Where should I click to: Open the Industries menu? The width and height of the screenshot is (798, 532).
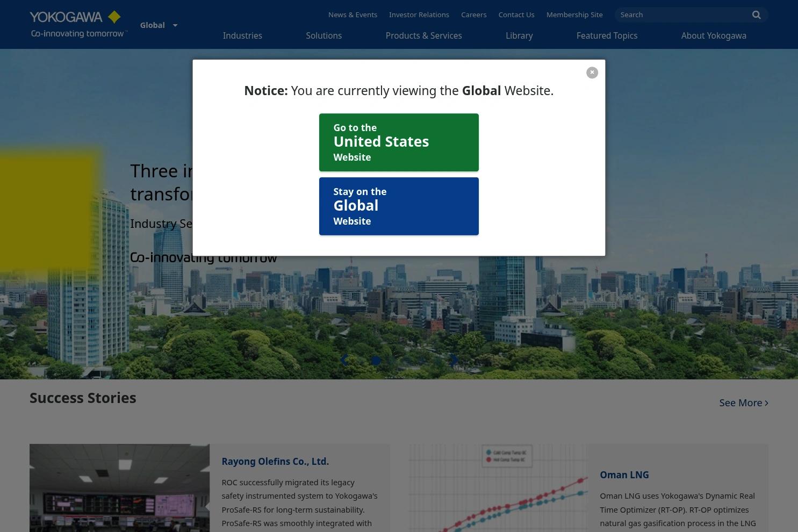point(242,35)
